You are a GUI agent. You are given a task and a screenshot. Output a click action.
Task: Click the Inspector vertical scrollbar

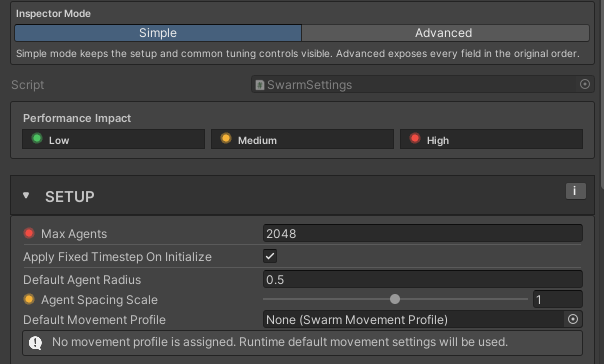[x=601, y=94]
